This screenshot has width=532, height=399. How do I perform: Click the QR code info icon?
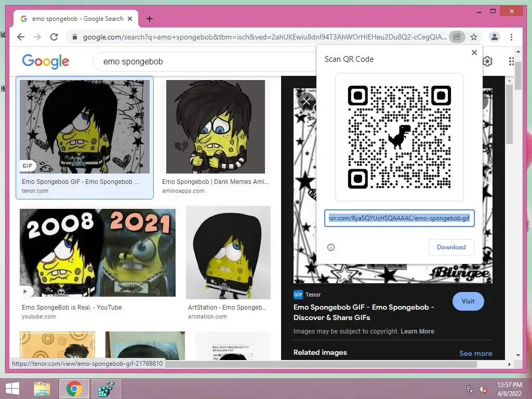click(x=331, y=247)
